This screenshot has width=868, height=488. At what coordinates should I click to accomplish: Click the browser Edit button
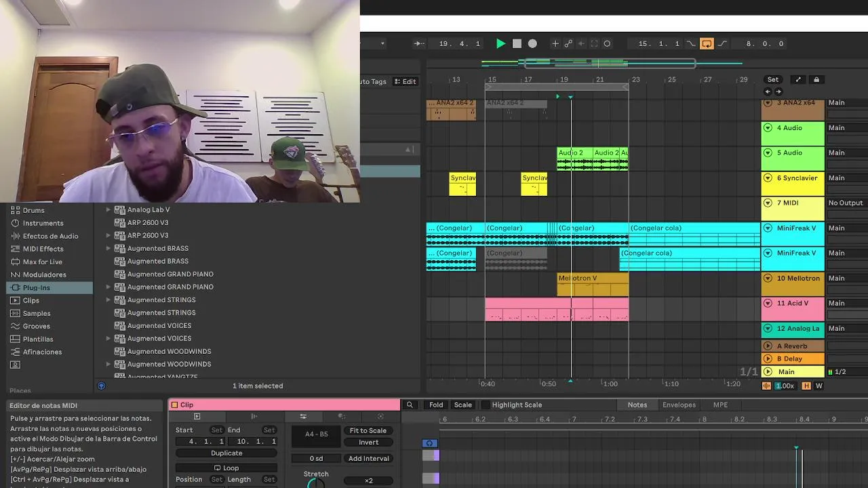click(406, 81)
